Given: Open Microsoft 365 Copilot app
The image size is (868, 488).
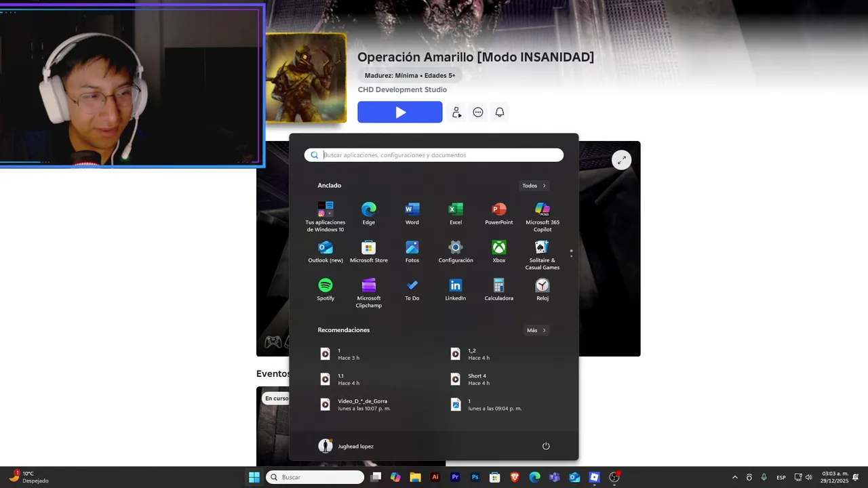Looking at the screenshot, I should click(542, 217).
